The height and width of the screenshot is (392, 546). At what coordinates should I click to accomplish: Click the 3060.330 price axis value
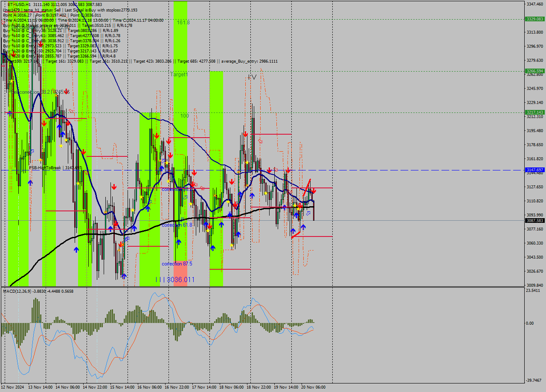point(534,243)
